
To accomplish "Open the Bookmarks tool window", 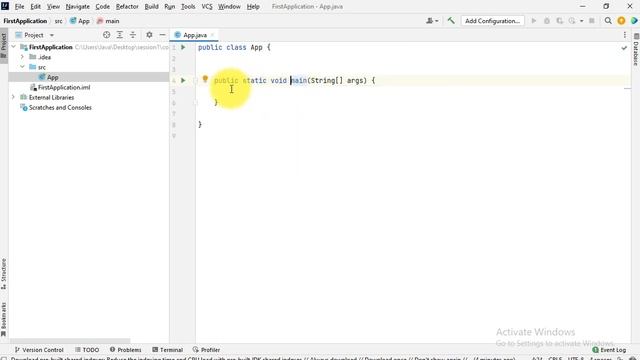I will (4, 319).
